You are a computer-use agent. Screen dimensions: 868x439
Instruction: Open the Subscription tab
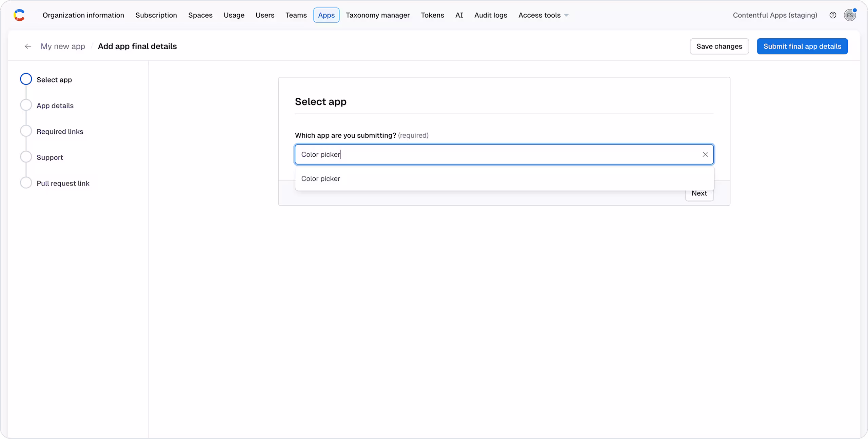pyautogui.click(x=156, y=15)
